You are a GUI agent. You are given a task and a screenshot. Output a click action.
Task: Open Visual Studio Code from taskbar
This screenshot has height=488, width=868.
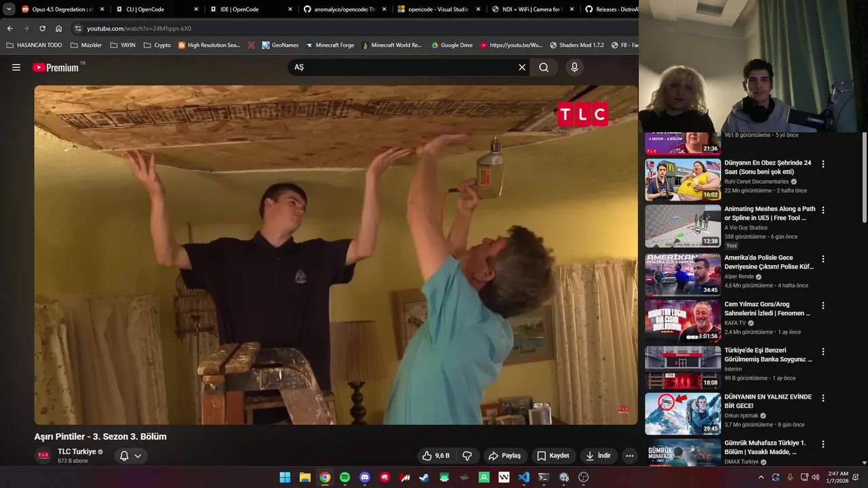(524, 477)
